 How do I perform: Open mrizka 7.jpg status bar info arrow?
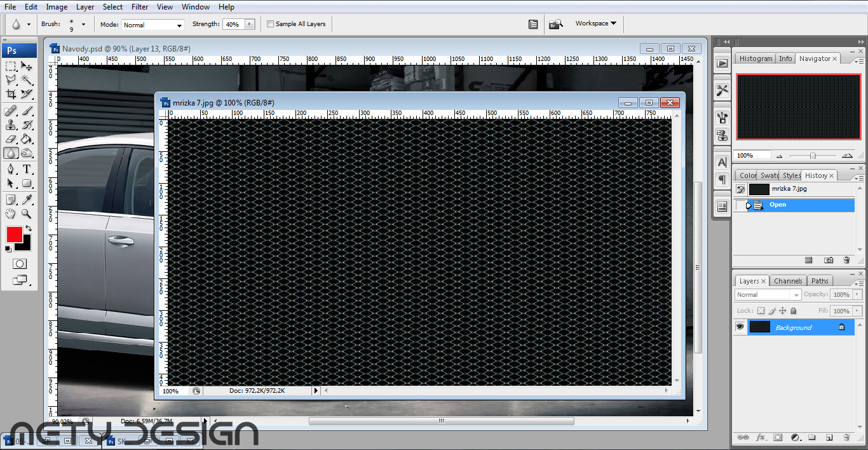coord(316,390)
